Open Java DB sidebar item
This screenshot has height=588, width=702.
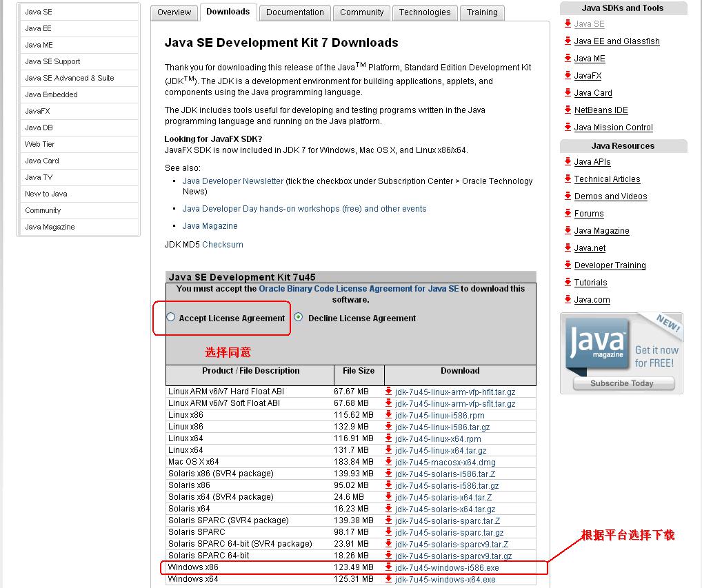pos(79,128)
